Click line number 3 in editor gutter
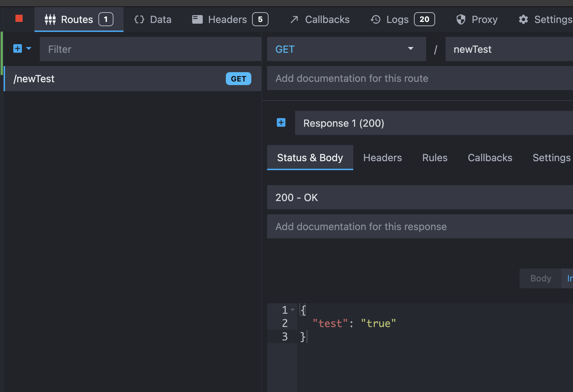The height and width of the screenshot is (392, 573). coord(285,337)
